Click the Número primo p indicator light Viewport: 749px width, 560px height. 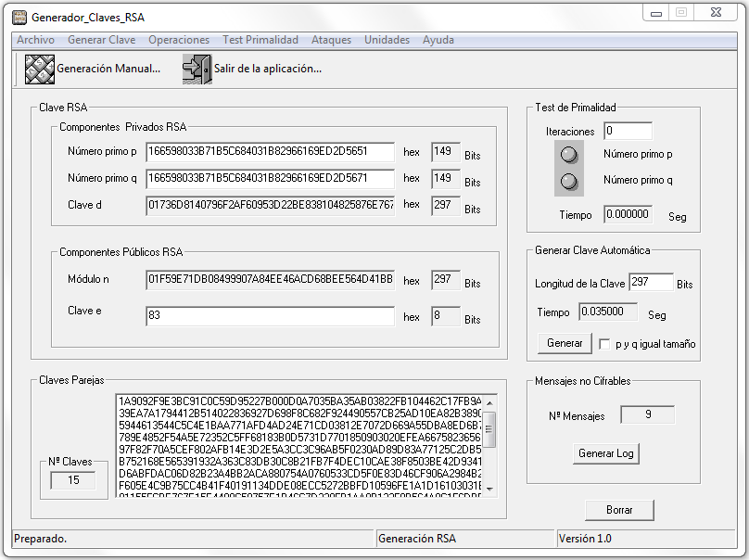569,155
